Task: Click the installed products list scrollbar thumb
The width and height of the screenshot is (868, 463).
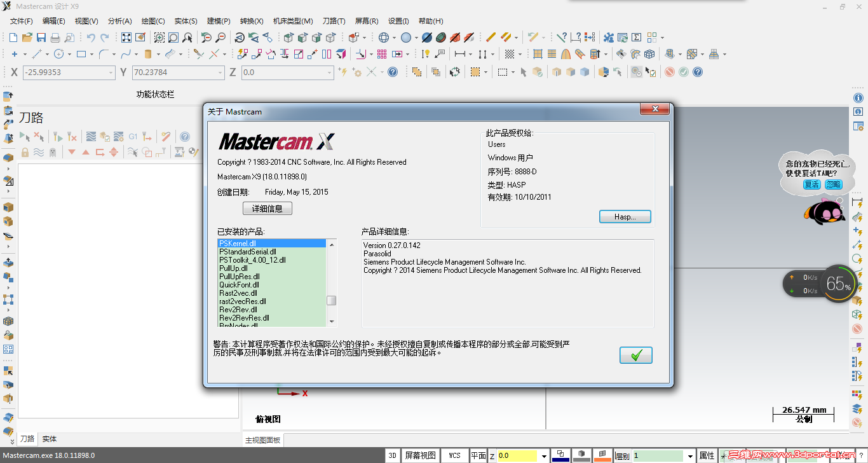Action: click(x=332, y=301)
